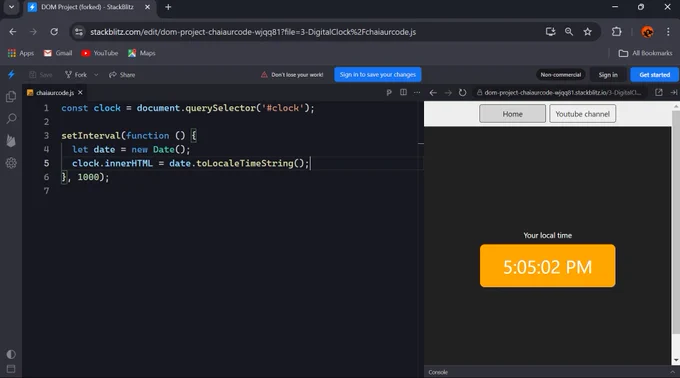Toggle the bottom panel layout icon

(x=11, y=369)
